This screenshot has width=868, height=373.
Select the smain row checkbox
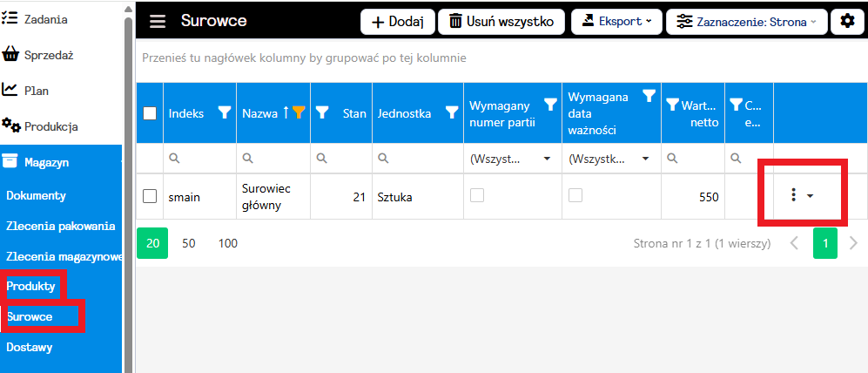[150, 197]
